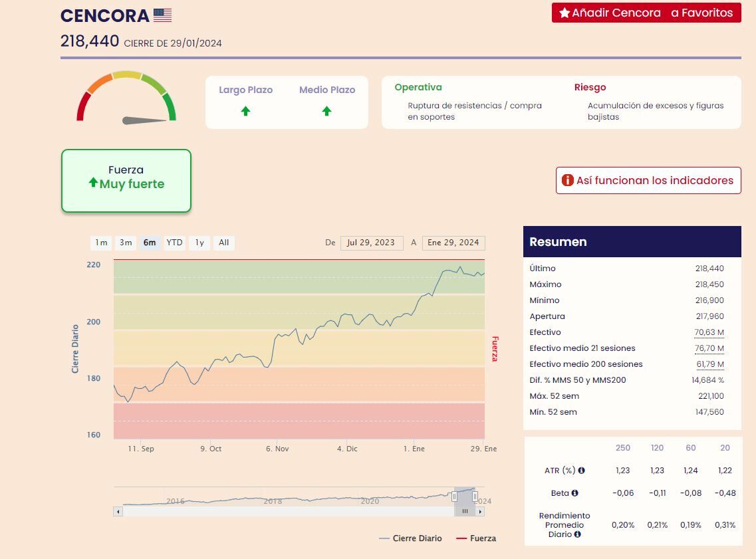Click the green arrow under Medio Plazo
The height and width of the screenshot is (559, 756).
pos(327,111)
